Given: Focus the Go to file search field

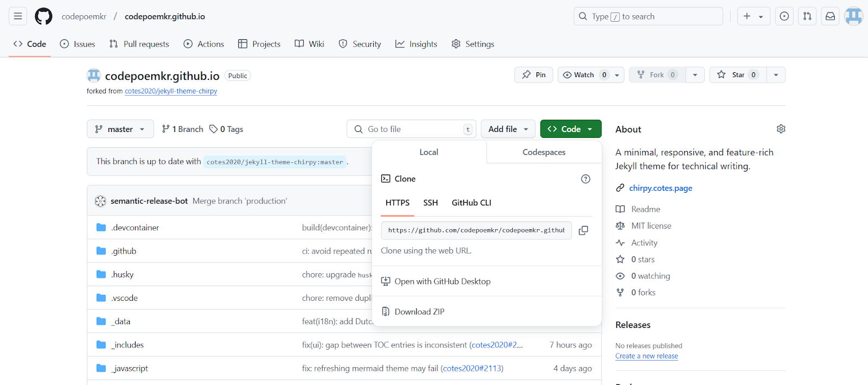Looking at the screenshot, I should 411,129.
